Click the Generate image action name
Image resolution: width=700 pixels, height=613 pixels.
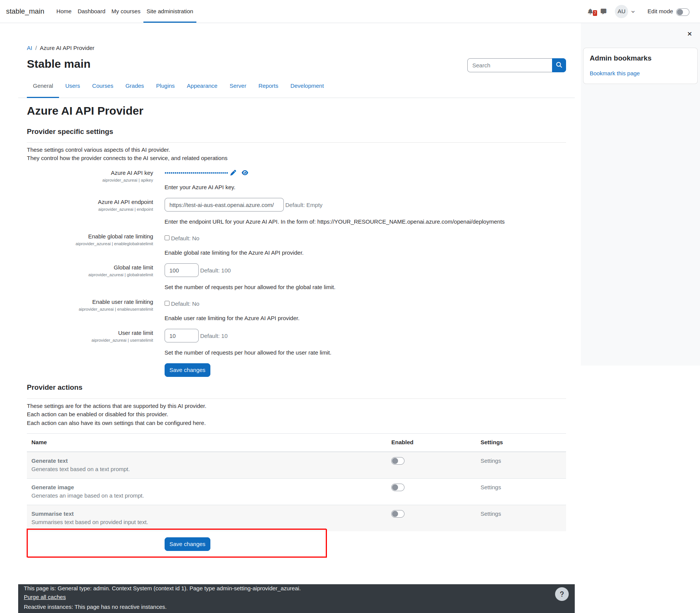coord(53,487)
